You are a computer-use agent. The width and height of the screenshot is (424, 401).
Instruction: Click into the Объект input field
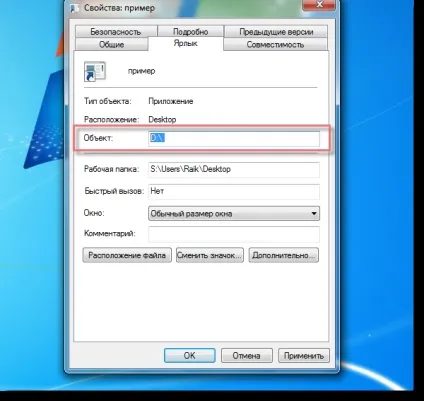[234, 138]
